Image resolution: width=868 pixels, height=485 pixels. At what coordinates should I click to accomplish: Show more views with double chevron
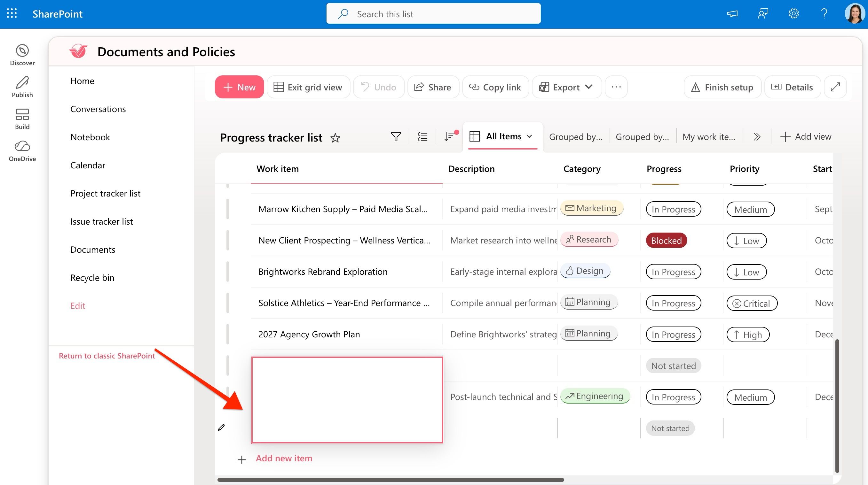click(x=757, y=137)
